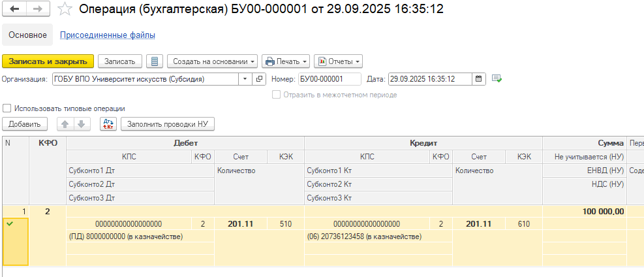644x277 pixels.
Task: Click the green checkmark status icon near date
Action: tap(497, 79)
